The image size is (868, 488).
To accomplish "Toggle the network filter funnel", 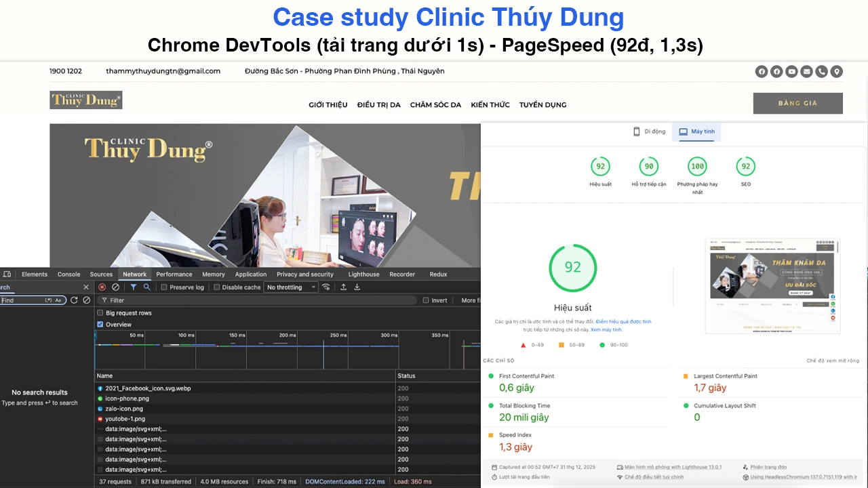I will [x=134, y=287].
